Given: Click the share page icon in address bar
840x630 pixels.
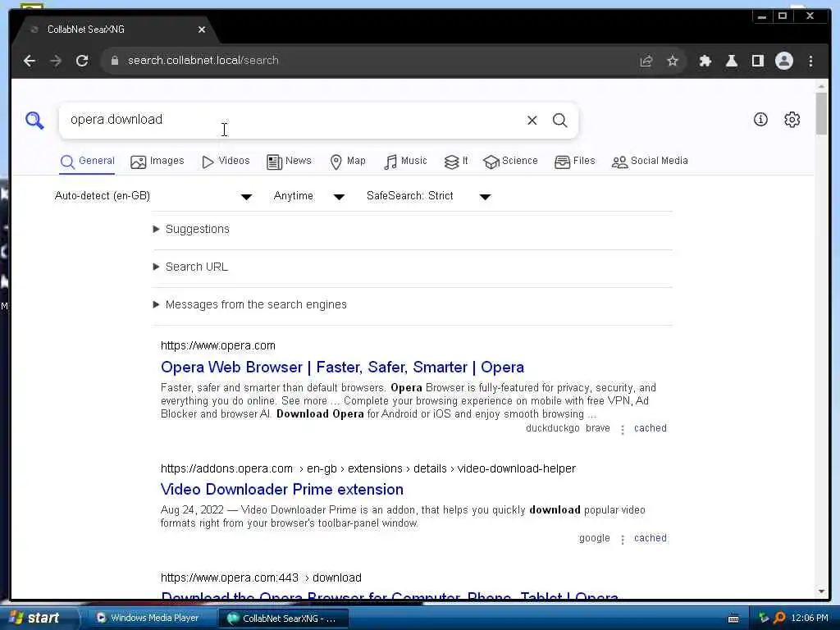Looking at the screenshot, I should coord(646,61).
